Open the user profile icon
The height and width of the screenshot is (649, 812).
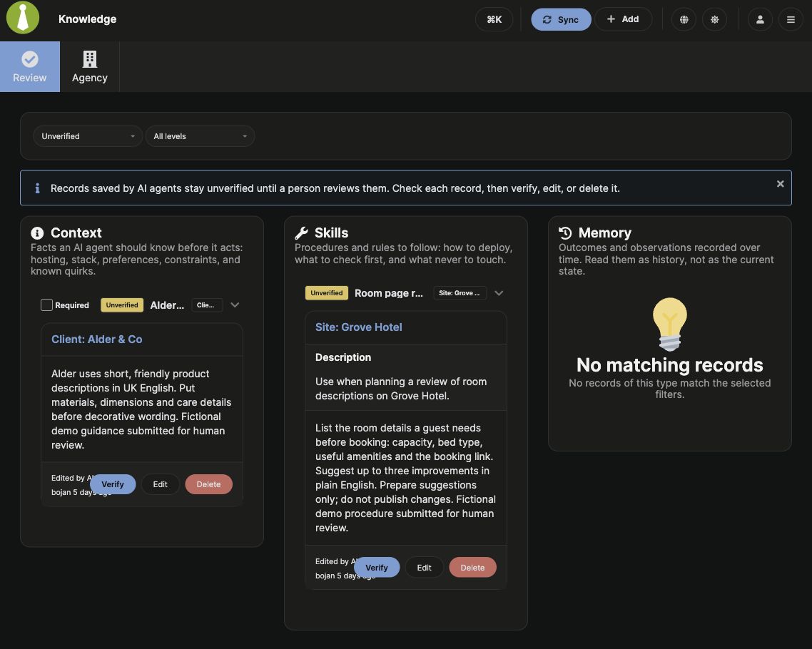coord(760,19)
